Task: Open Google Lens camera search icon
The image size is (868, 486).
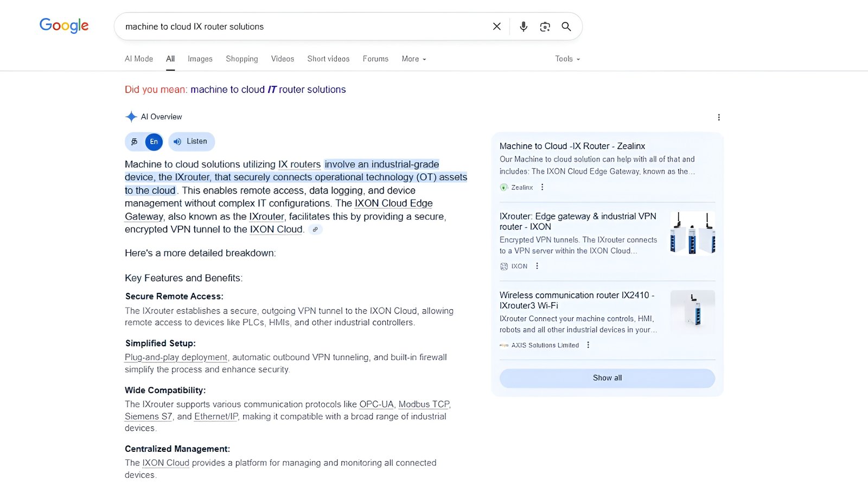Action: coord(545,27)
